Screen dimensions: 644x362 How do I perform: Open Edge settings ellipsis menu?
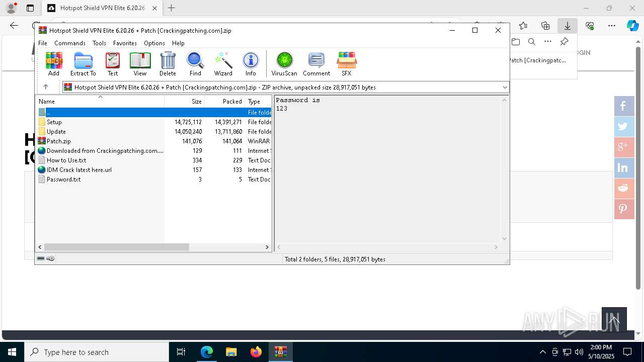pyautogui.click(x=611, y=26)
